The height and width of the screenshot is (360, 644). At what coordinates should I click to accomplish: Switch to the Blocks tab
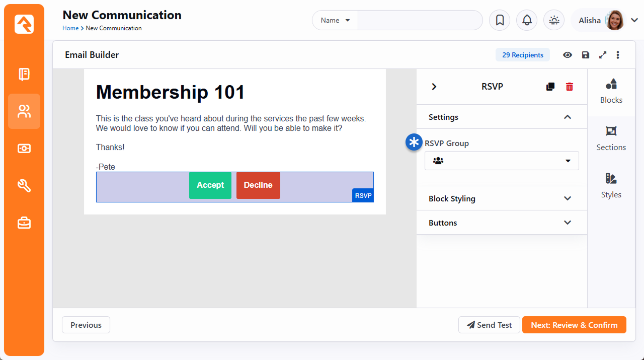(611, 91)
